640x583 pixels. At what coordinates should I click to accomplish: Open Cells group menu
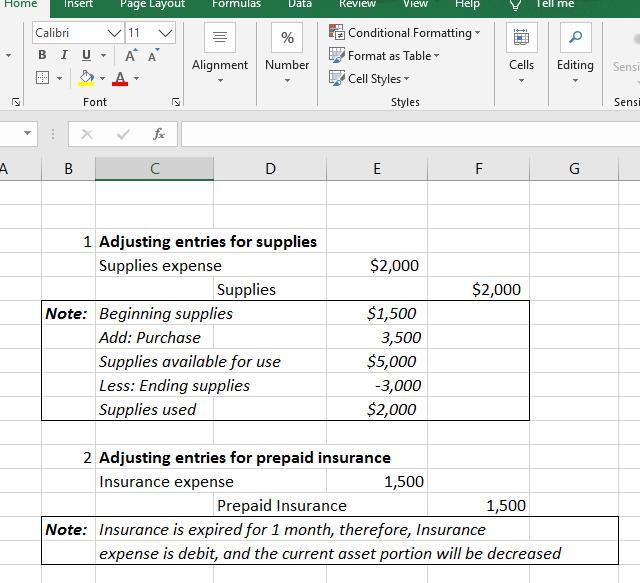coord(521,53)
